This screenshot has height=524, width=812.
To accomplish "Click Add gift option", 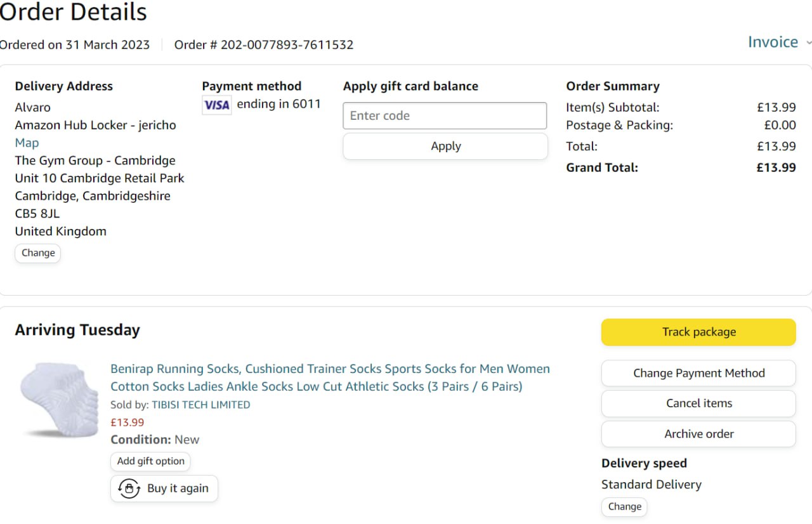I will [x=150, y=461].
